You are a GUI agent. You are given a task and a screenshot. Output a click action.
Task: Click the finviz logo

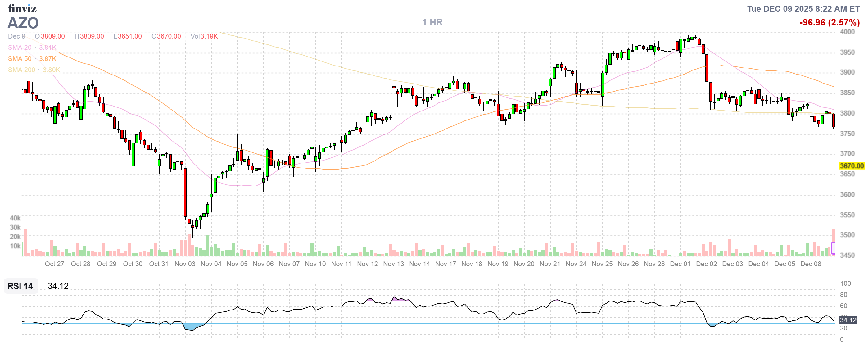22,8
